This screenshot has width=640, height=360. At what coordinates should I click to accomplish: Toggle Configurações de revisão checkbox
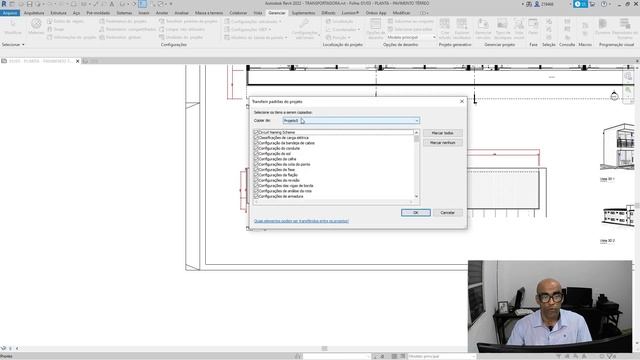pos(256,180)
